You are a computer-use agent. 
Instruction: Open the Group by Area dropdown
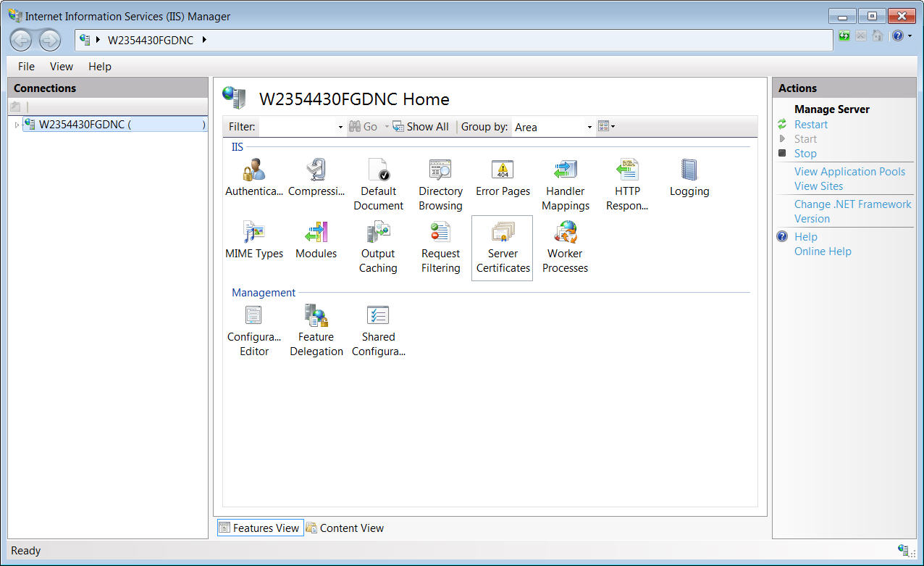(x=589, y=127)
